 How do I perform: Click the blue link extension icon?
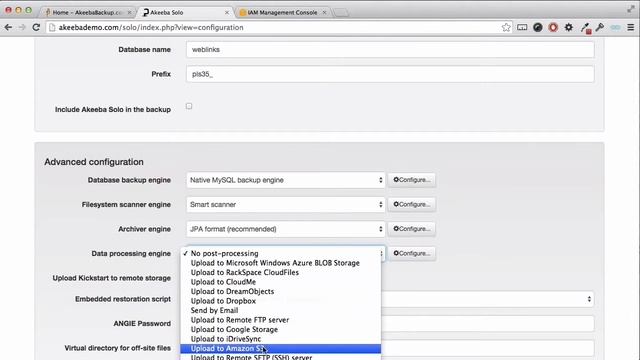616,27
